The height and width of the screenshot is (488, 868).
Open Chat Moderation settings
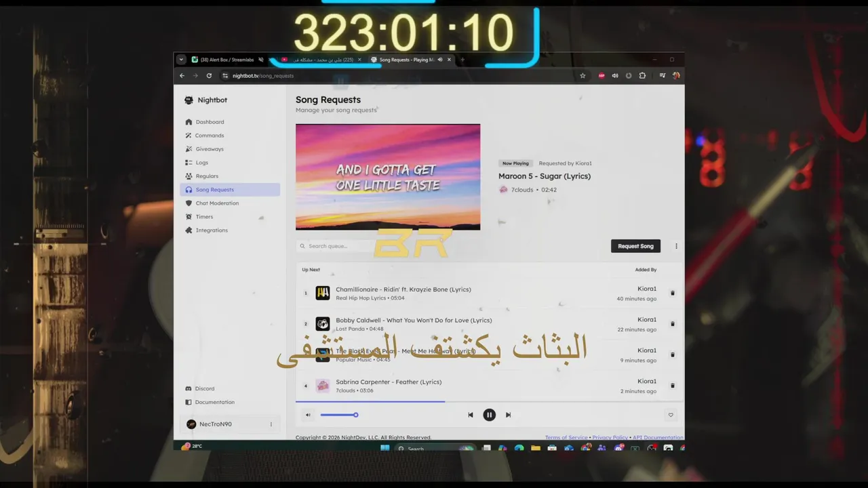(x=229, y=203)
